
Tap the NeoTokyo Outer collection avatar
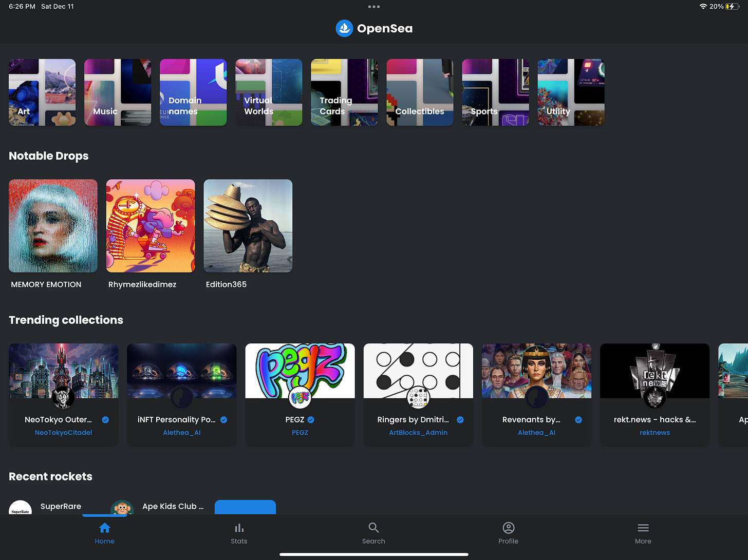[64, 397]
